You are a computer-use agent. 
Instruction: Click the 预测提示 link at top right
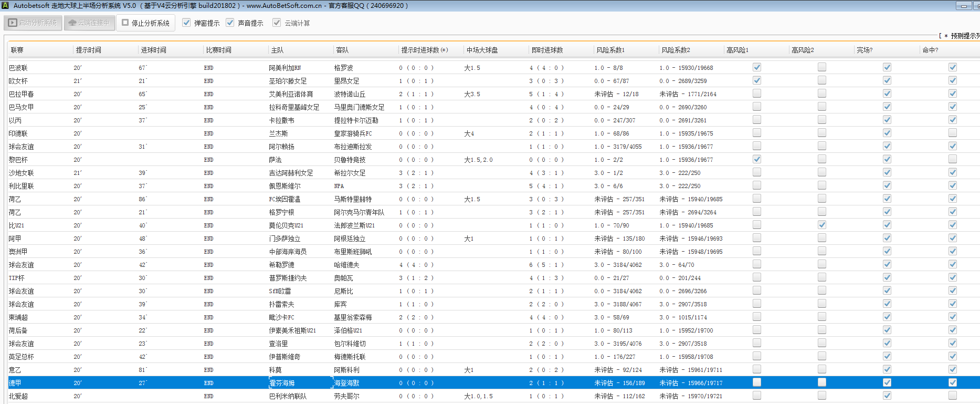964,36
